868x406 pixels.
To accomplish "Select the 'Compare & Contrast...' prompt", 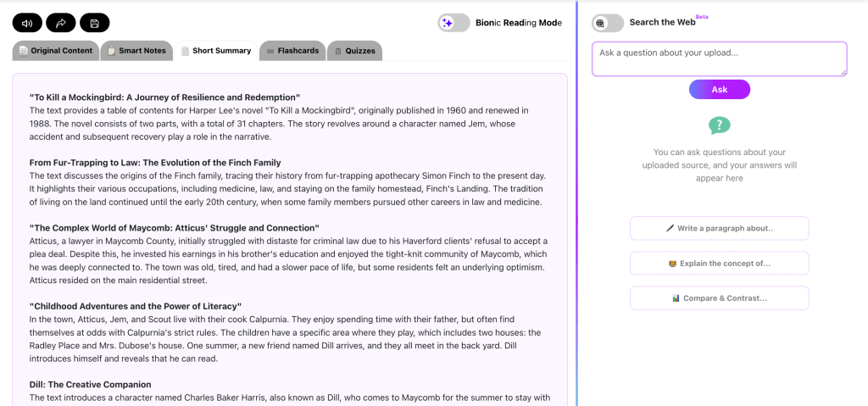I will pyautogui.click(x=719, y=298).
